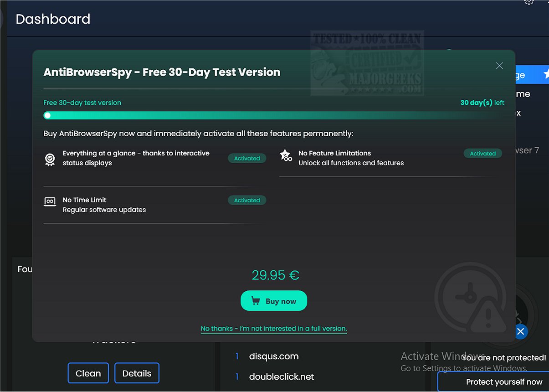Select doubleclick.net in the tracker list
Viewport: 549px width, 392px height.
pos(282,377)
